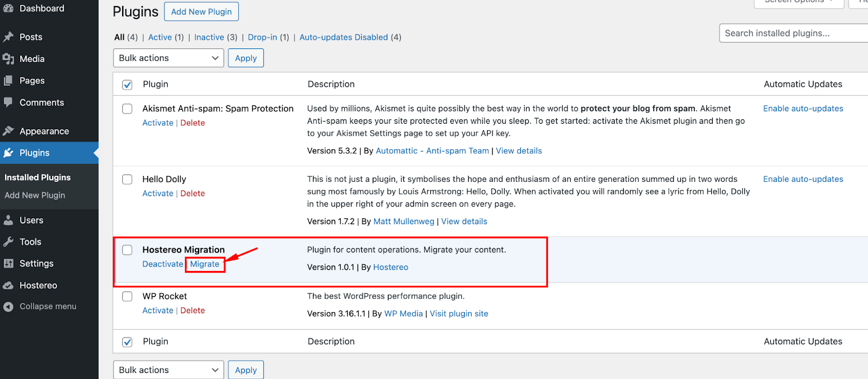The height and width of the screenshot is (379, 868).
Task: Filter plugins by Active (1)
Action: click(166, 37)
